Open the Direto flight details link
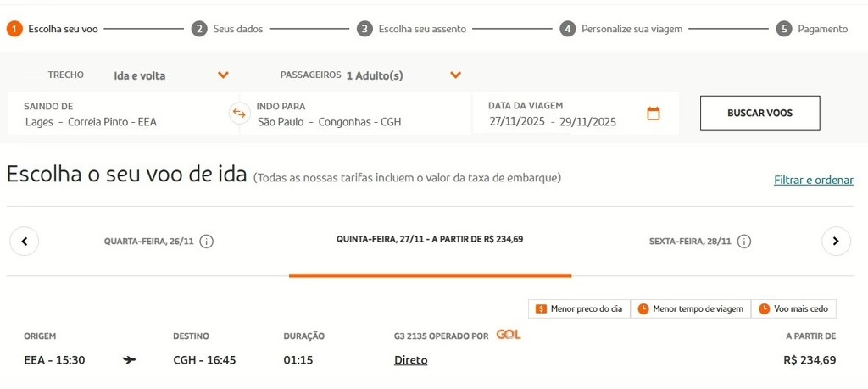This screenshot has height=389, width=868. click(x=411, y=360)
